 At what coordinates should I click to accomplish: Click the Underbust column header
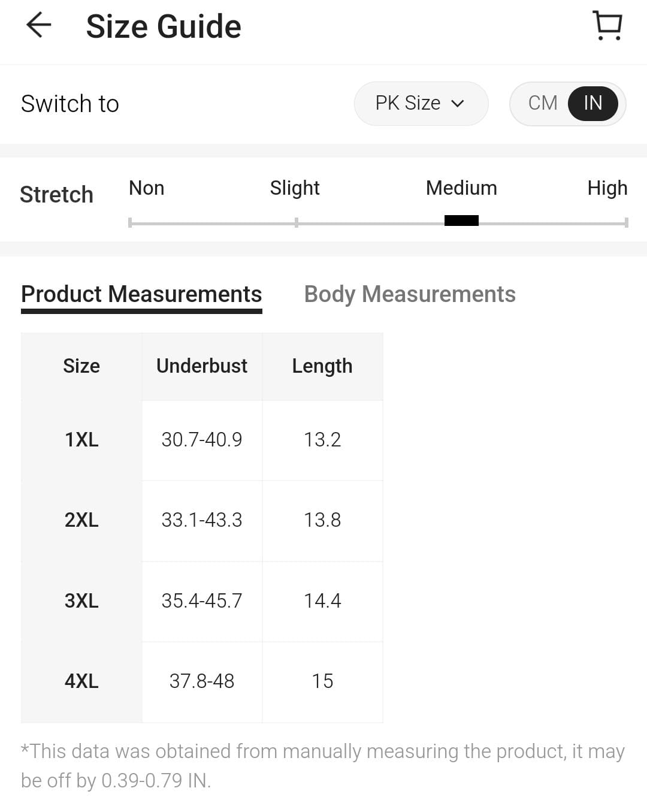(x=202, y=366)
